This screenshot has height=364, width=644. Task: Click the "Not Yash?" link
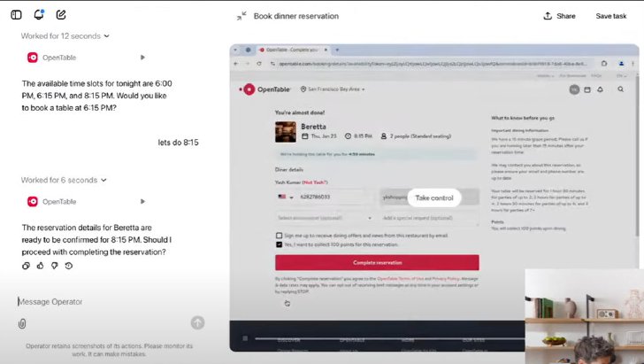pyautogui.click(x=315, y=182)
